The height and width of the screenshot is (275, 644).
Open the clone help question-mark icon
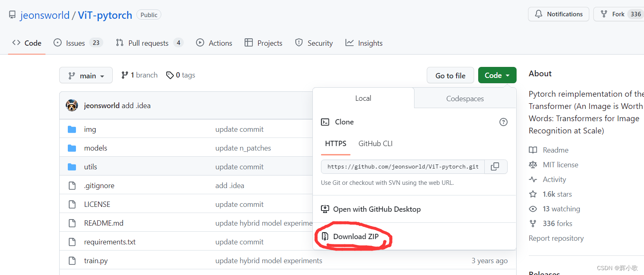(504, 122)
